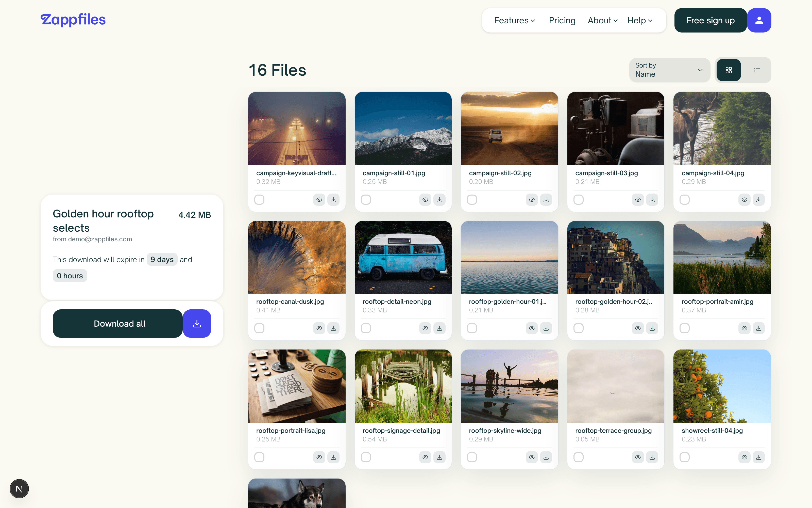This screenshot has width=812, height=508.
Task: Preview campaign-still-01.jpg with eye icon
Action: pos(425,200)
